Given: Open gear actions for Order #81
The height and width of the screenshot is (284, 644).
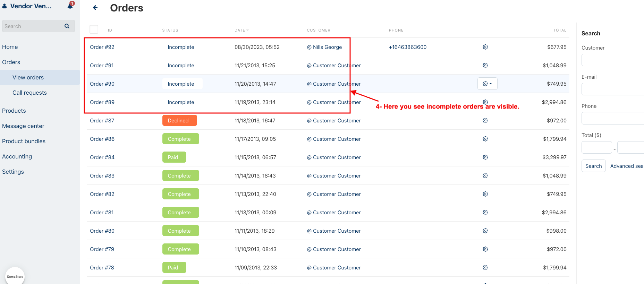Looking at the screenshot, I should (x=485, y=212).
